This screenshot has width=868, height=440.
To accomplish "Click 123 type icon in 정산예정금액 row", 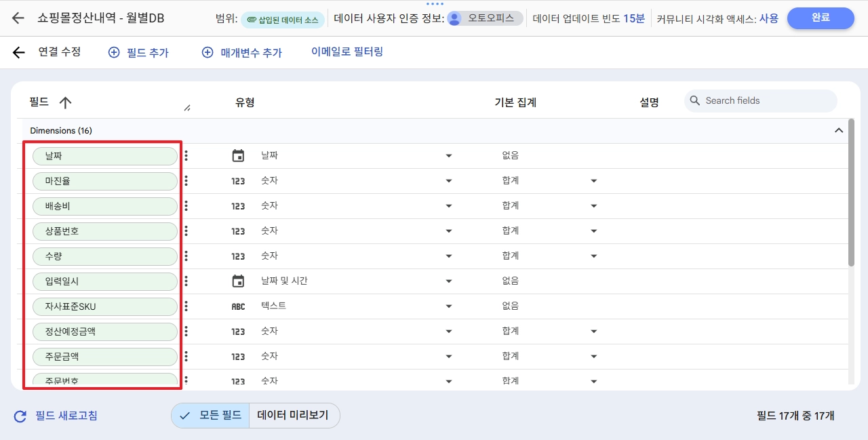I will tap(238, 332).
